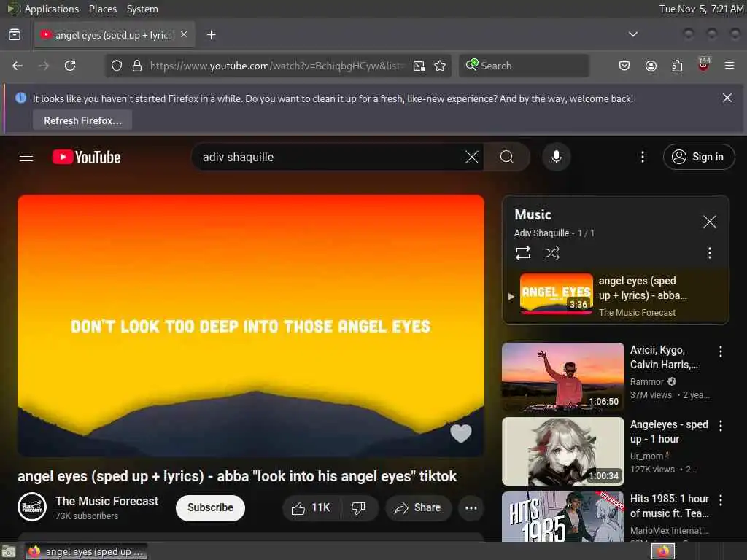Viewport: 747px width, 560px height.
Task: Go back in Firefox
Action: [18, 66]
